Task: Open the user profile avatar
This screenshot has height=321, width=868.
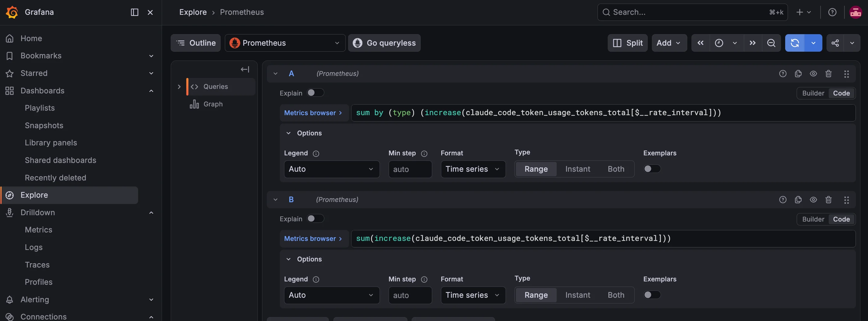Action: coord(856,12)
